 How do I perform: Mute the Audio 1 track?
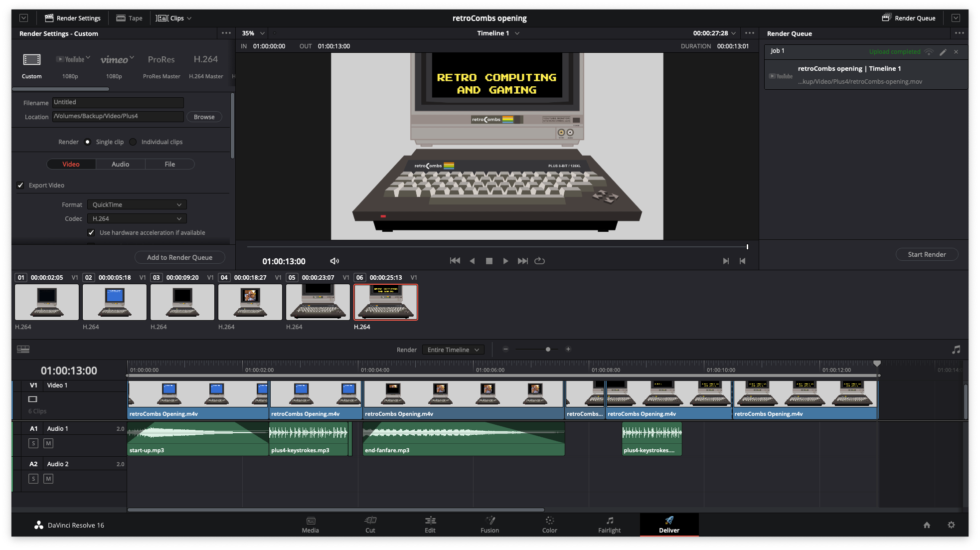pos(48,443)
